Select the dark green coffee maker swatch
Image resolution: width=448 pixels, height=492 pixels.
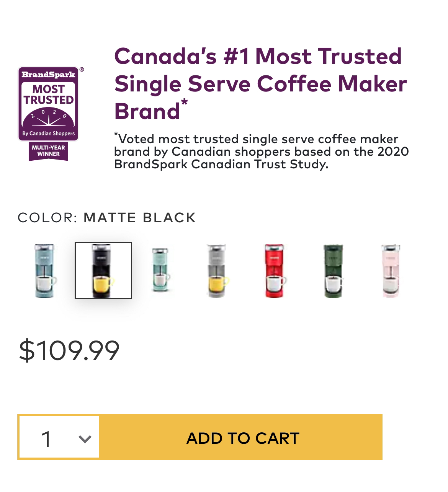tap(333, 270)
